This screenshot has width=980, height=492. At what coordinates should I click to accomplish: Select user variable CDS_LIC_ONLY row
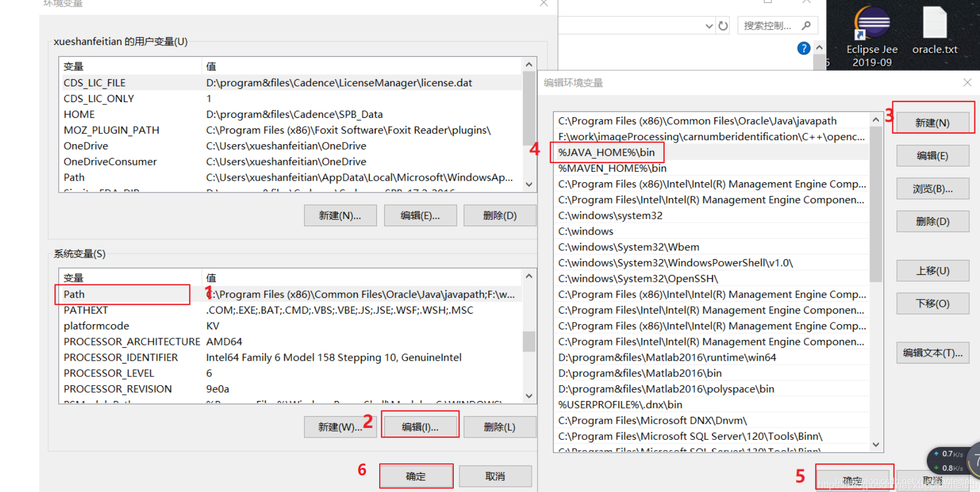291,99
